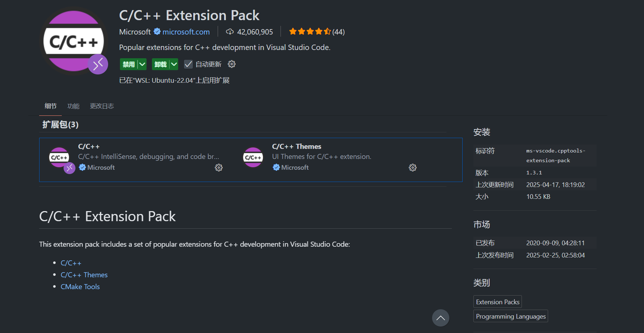This screenshot has width=644, height=333.
Task: Expand the 卸载 uninstall dropdown arrow
Action: pyautogui.click(x=174, y=64)
